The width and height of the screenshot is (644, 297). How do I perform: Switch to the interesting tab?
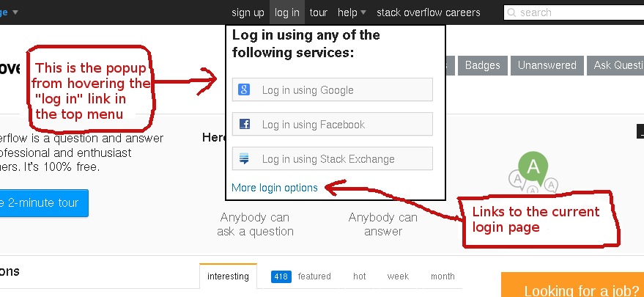tap(228, 276)
